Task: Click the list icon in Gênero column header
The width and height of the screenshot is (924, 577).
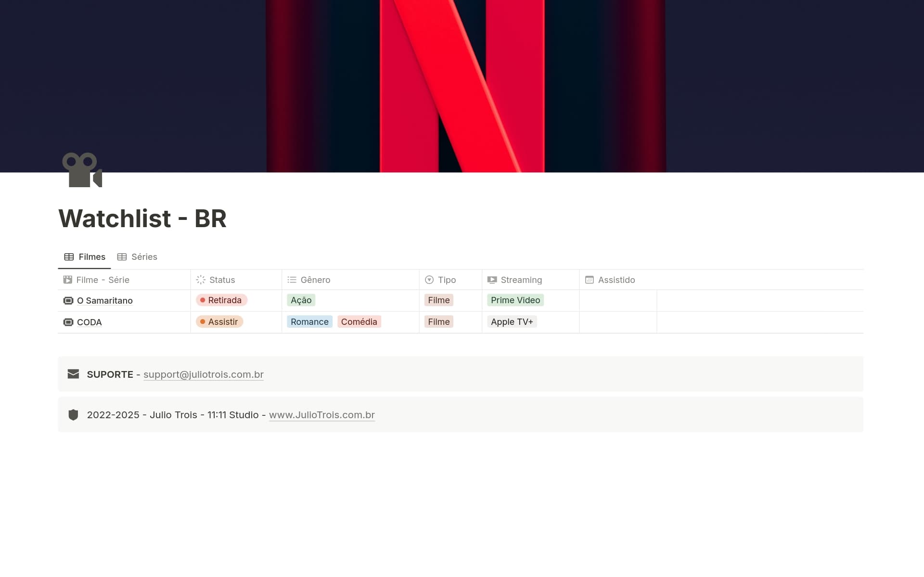Action: (292, 280)
